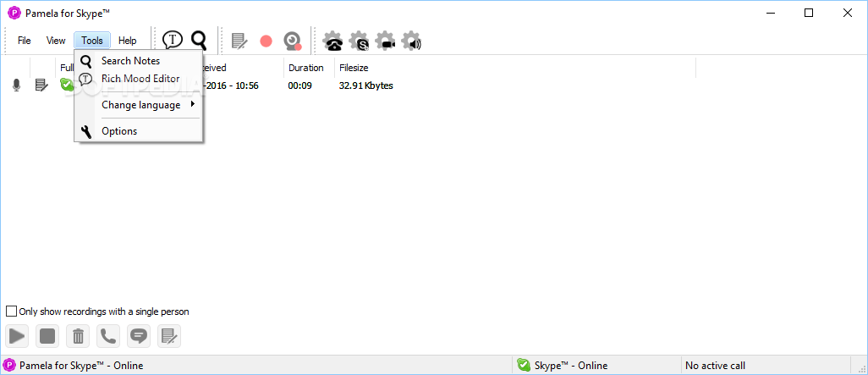
Task: Open the File menu
Action: coord(24,41)
